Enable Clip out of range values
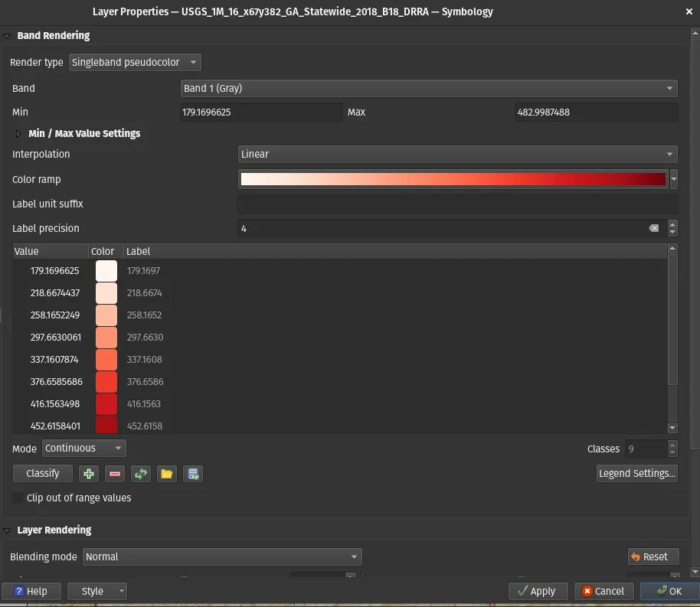 pyautogui.click(x=18, y=498)
